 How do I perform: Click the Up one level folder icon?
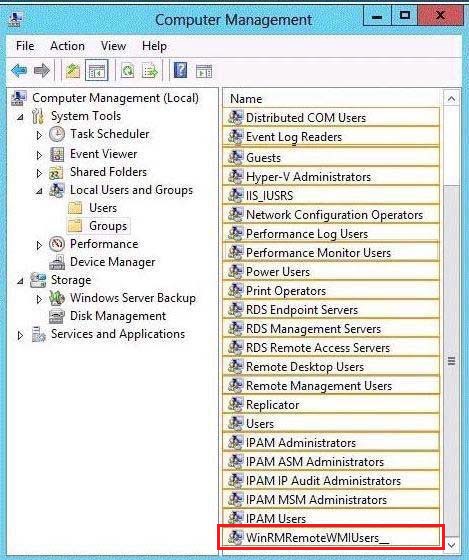pyautogui.click(x=73, y=70)
